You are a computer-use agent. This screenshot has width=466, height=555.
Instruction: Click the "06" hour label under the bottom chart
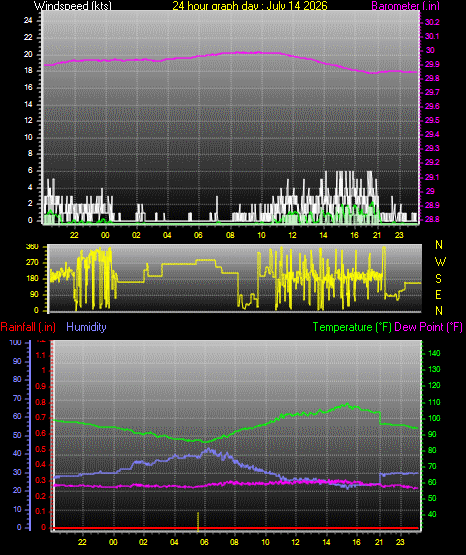click(204, 542)
